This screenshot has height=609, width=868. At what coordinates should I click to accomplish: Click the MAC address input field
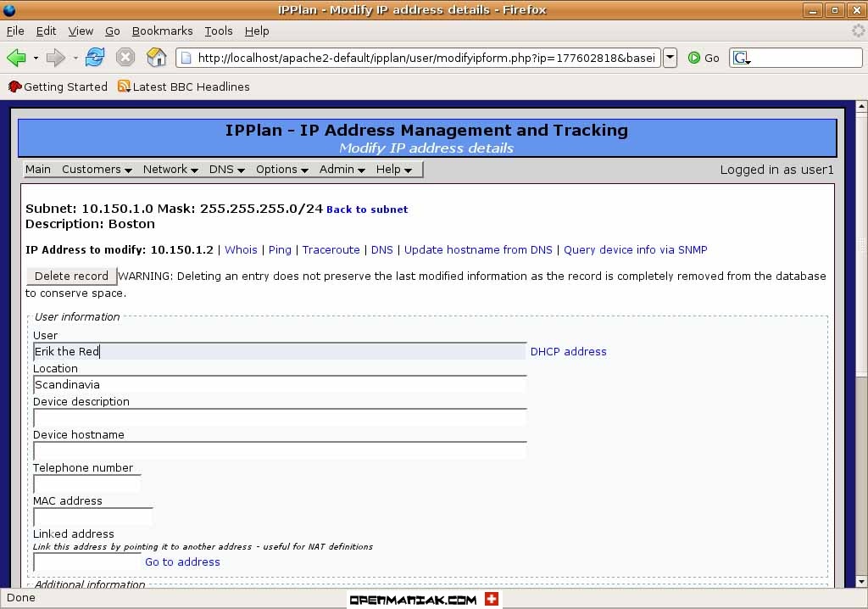pos(93,517)
